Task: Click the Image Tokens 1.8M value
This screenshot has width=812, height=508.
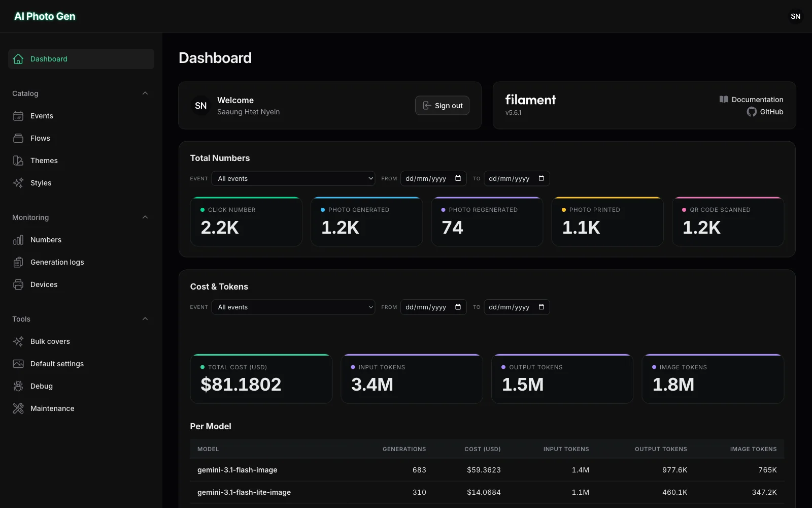Action: tap(673, 385)
